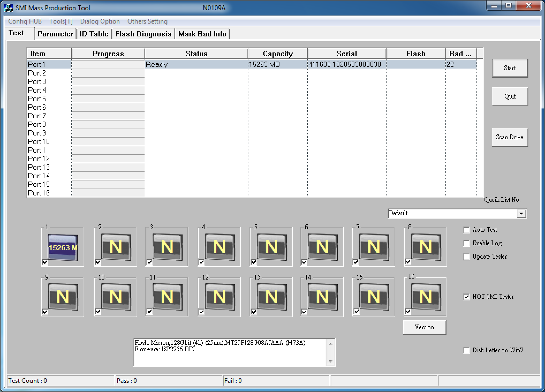Check the Update Tester option
545x392 pixels.
click(467, 257)
